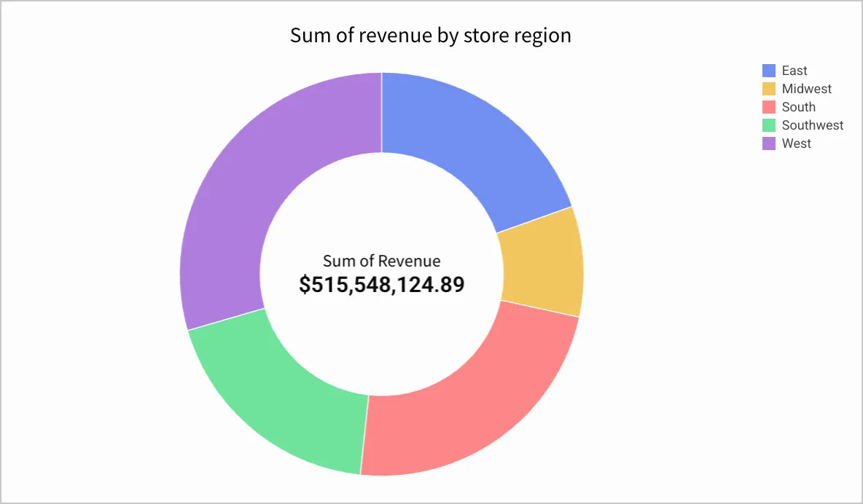The image size is (863, 504).
Task: Click the South legend color swatch
Action: [x=769, y=107]
